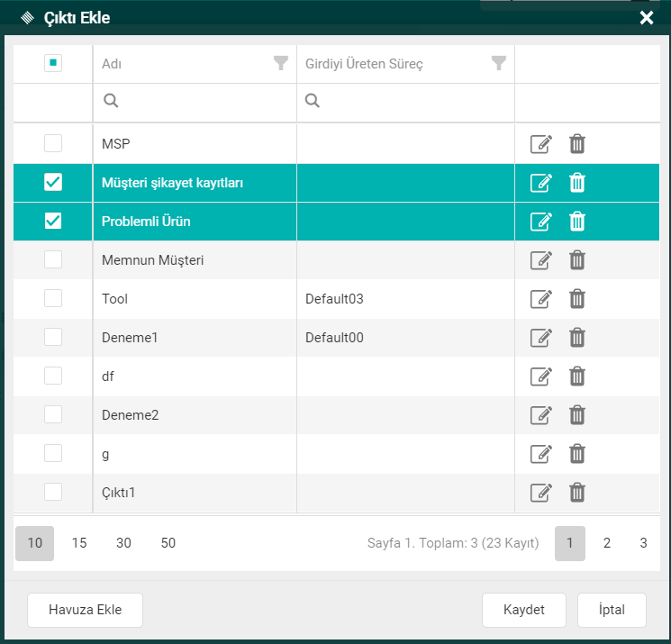Click the Havuza Ekle button

[85, 610]
